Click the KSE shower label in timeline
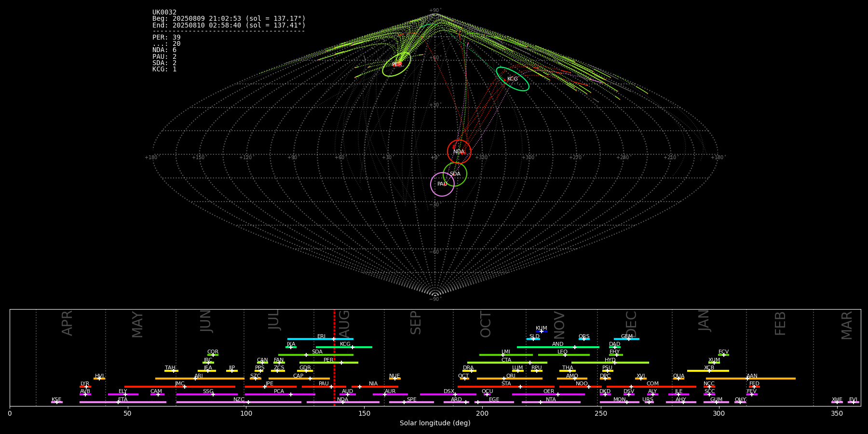The width and height of the screenshot is (868, 434). point(56,400)
